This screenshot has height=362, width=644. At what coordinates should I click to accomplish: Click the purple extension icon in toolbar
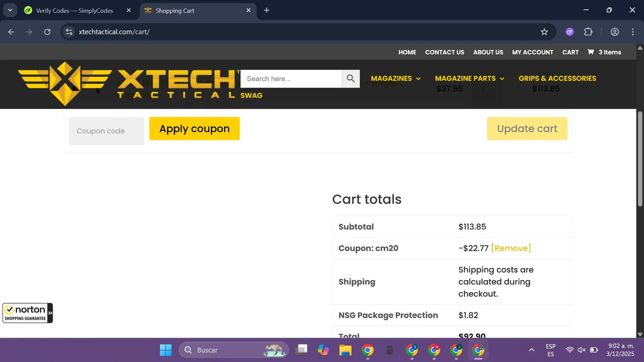[x=570, y=32]
